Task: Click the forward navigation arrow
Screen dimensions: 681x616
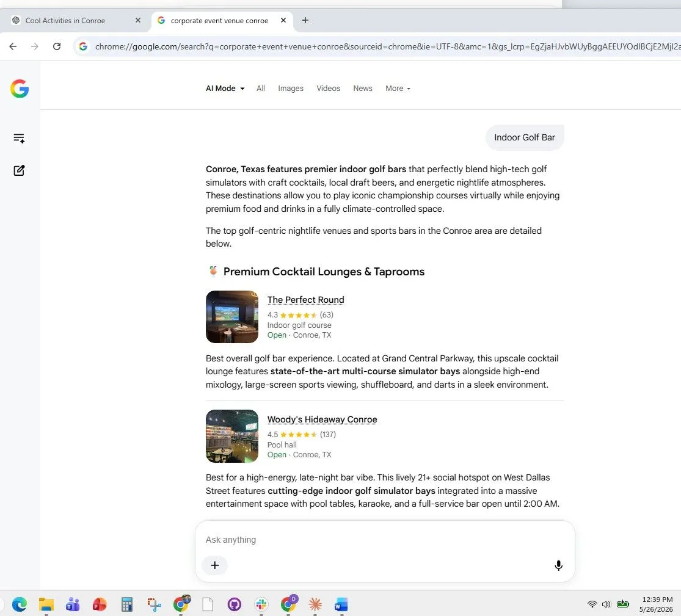Action: [x=35, y=46]
